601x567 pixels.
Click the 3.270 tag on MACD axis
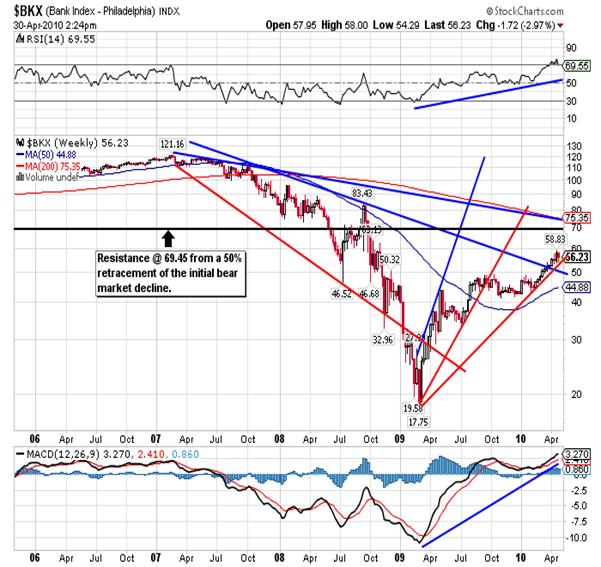point(576,454)
